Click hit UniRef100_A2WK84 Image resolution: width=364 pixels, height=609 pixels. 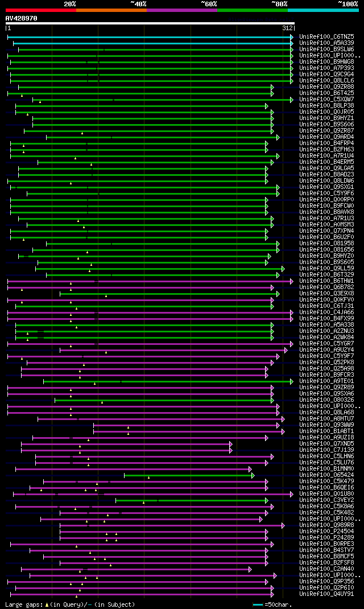pyautogui.click(x=326, y=338)
